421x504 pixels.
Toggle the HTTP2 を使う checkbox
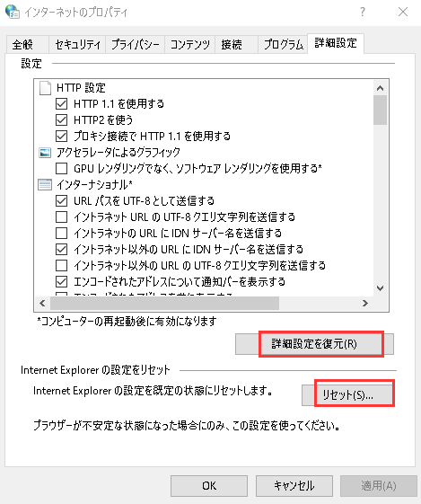click(61, 119)
